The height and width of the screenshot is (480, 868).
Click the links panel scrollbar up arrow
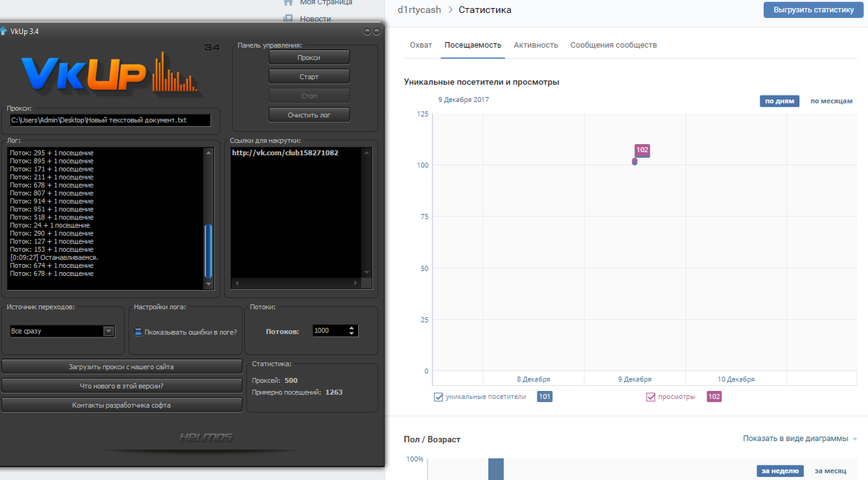[x=367, y=153]
